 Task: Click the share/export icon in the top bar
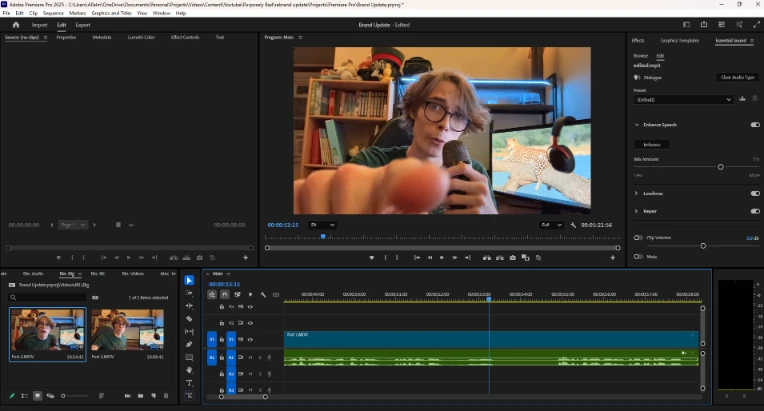click(704, 24)
